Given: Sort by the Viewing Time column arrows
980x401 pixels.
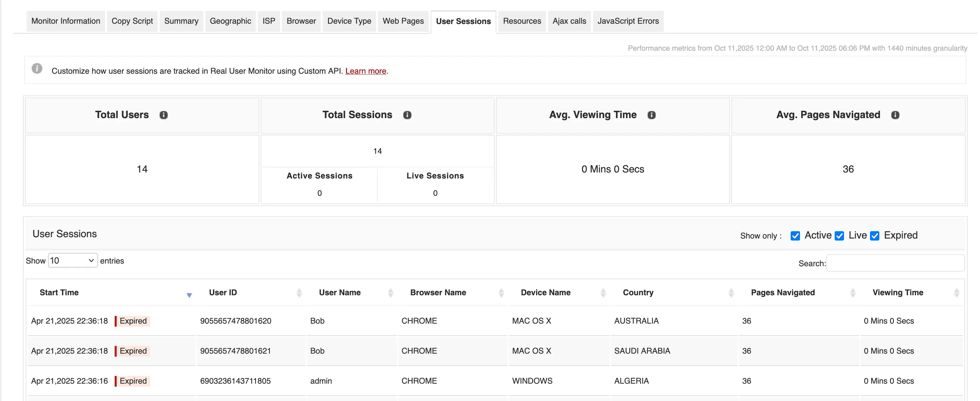Looking at the screenshot, I should [957, 293].
